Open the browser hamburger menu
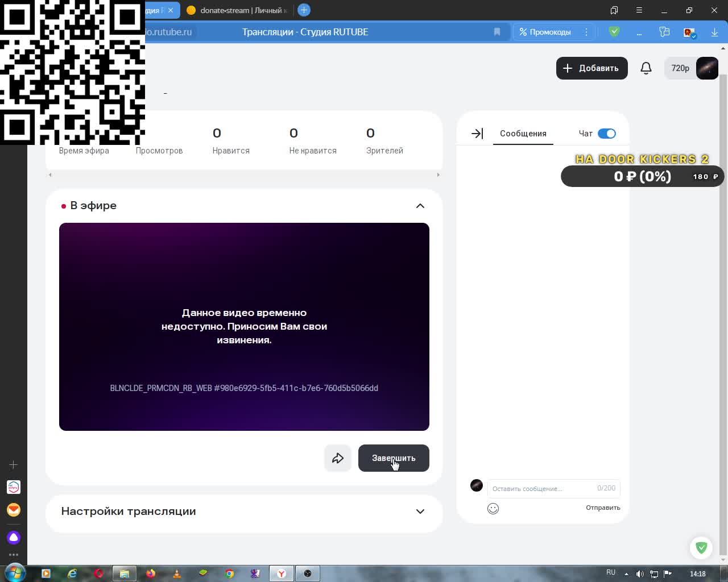The height and width of the screenshot is (582, 728). tap(639, 10)
